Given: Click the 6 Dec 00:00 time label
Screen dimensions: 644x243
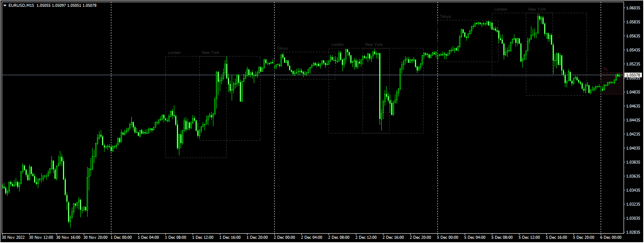Looking at the screenshot, I should click(x=611, y=237).
